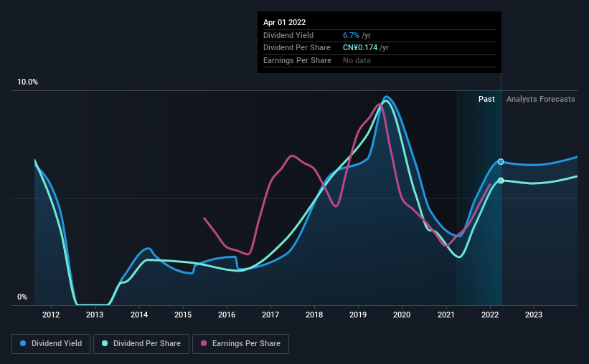Click the CN¥0.174 dividend per share value
The height and width of the screenshot is (364, 589).
[360, 48]
